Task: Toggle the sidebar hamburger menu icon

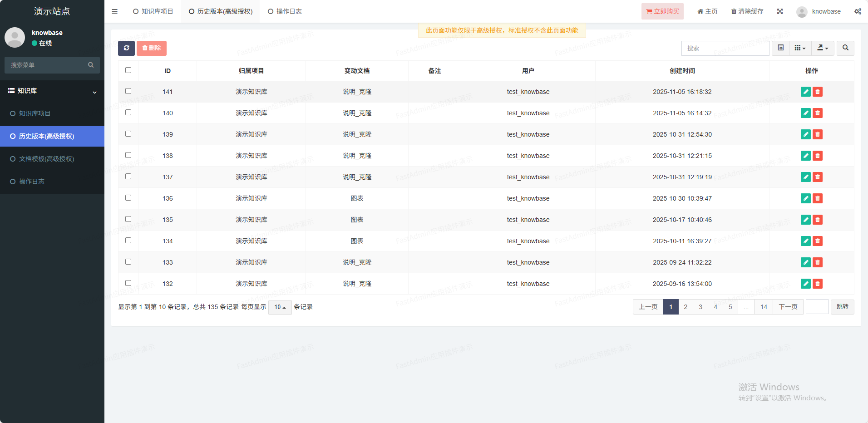Action: [x=115, y=11]
